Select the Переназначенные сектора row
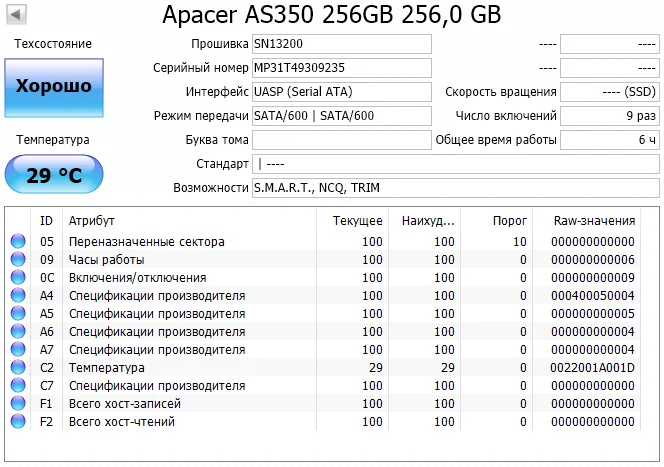The image size is (664, 467). point(325,241)
